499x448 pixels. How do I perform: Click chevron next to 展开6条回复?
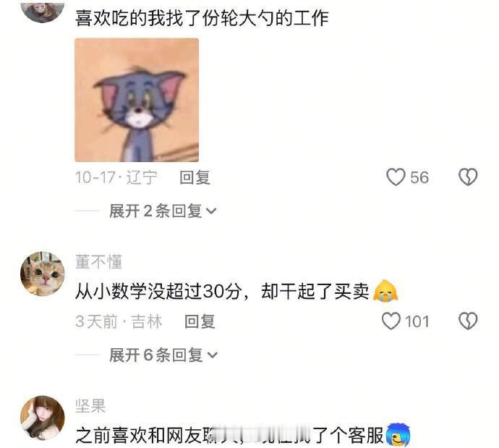click(213, 355)
